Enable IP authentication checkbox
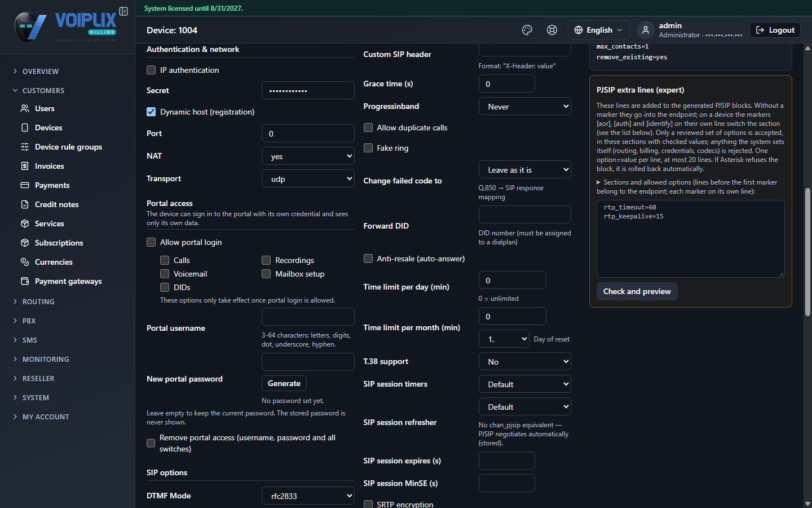 pyautogui.click(x=151, y=70)
